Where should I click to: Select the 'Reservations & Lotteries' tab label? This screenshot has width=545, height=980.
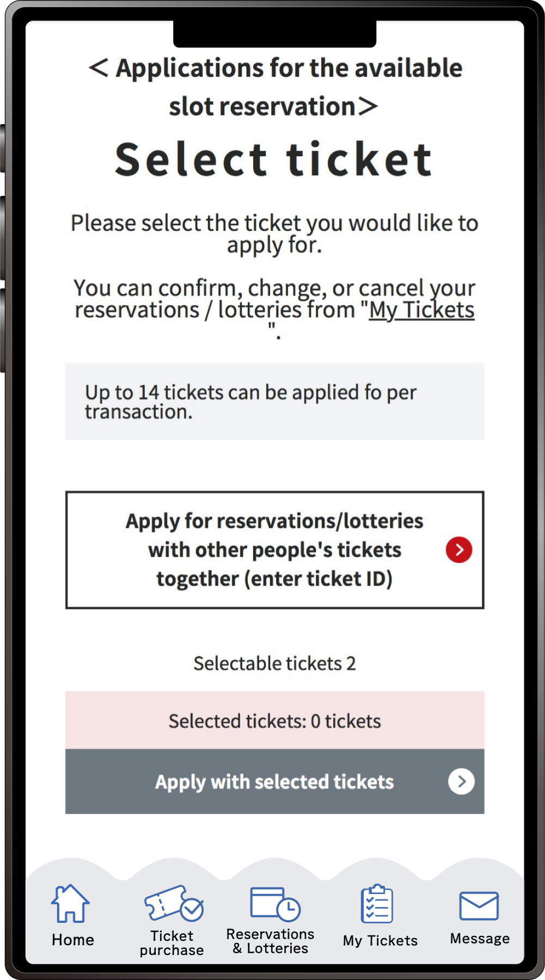pyautogui.click(x=271, y=941)
